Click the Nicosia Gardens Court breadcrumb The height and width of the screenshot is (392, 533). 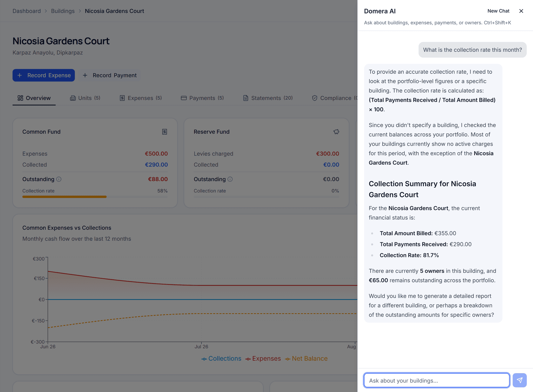(114, 11)
